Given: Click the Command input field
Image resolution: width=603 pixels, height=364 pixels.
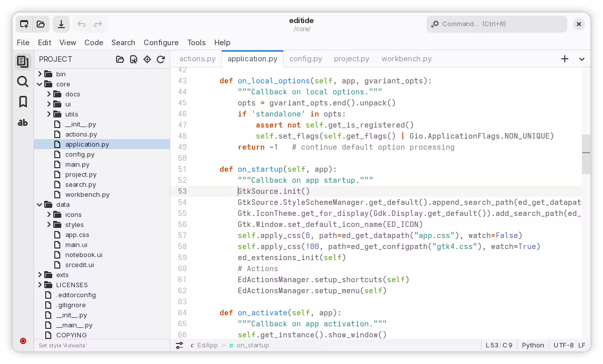Looking at the screenshot, I should click(x=497, y=24).
